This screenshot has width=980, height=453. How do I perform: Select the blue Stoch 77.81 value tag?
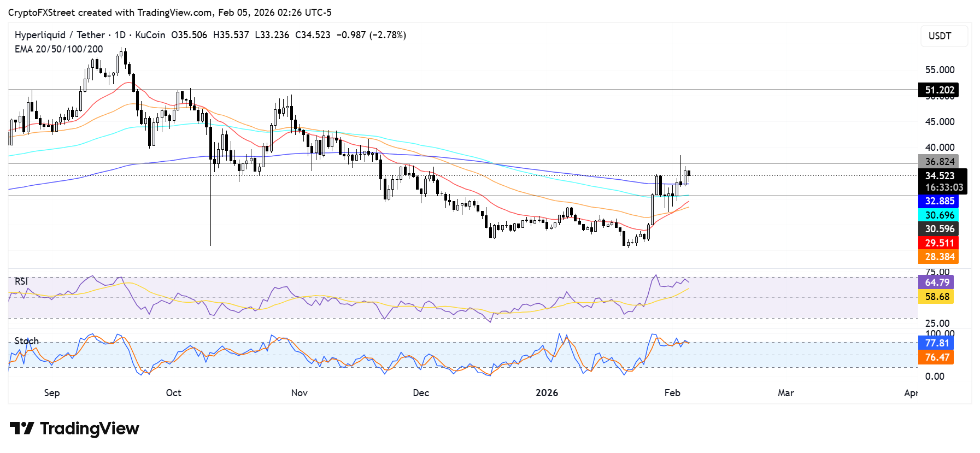click(x=936, y=343)
